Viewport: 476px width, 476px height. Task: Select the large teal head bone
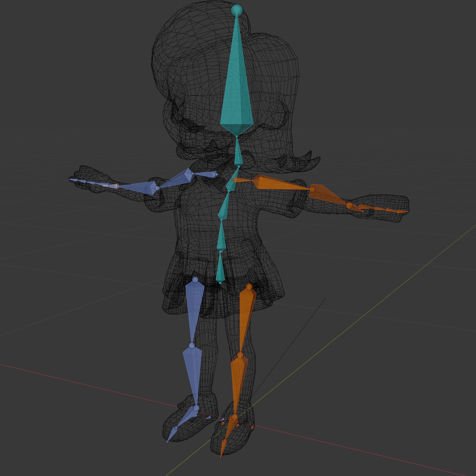pos(237,81)
